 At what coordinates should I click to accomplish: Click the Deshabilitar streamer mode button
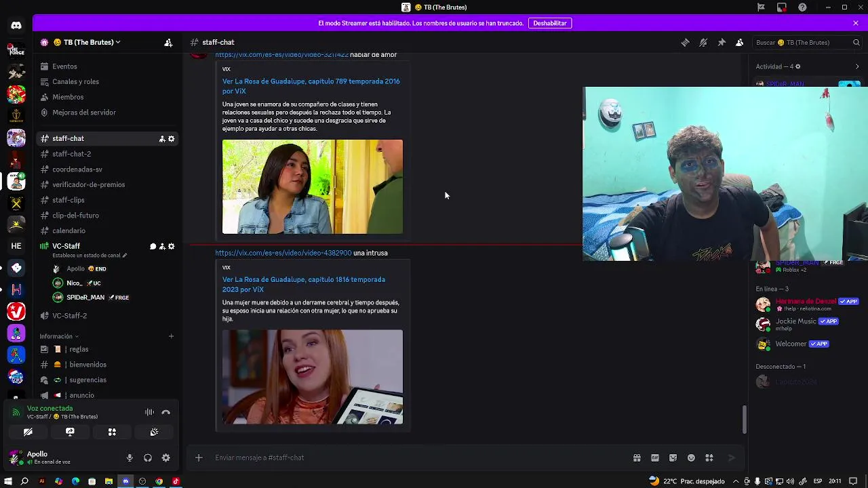point(549,23)
